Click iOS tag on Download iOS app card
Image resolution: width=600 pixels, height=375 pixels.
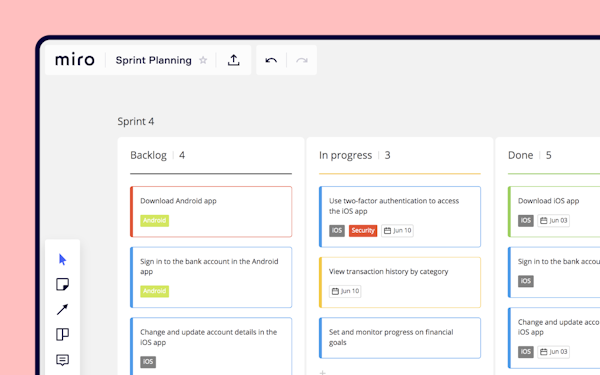click(x=526, y=220)
